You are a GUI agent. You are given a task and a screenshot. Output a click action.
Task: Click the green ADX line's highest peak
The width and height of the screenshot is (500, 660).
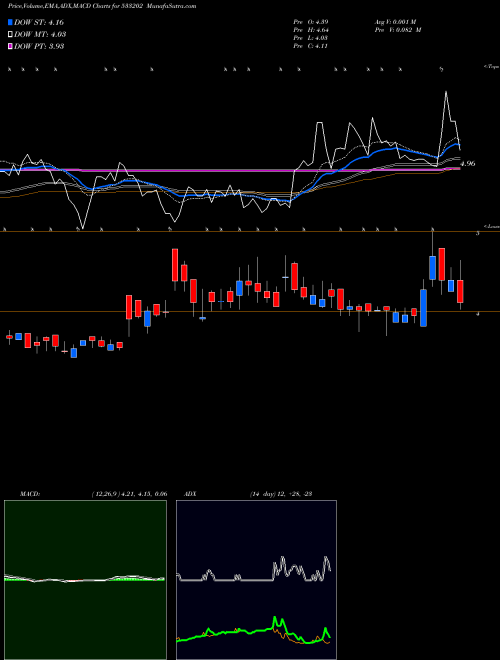pyautogui.click(x=275, y=618)
